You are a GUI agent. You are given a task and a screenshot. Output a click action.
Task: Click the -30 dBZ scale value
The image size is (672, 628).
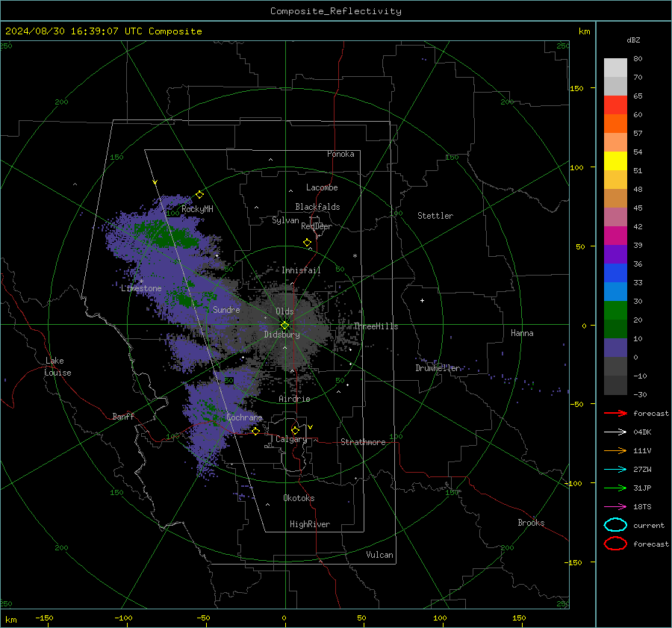640,394
